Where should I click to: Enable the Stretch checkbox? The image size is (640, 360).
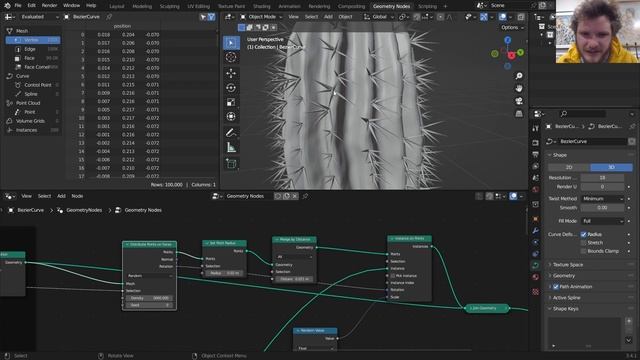click(584, 243)
